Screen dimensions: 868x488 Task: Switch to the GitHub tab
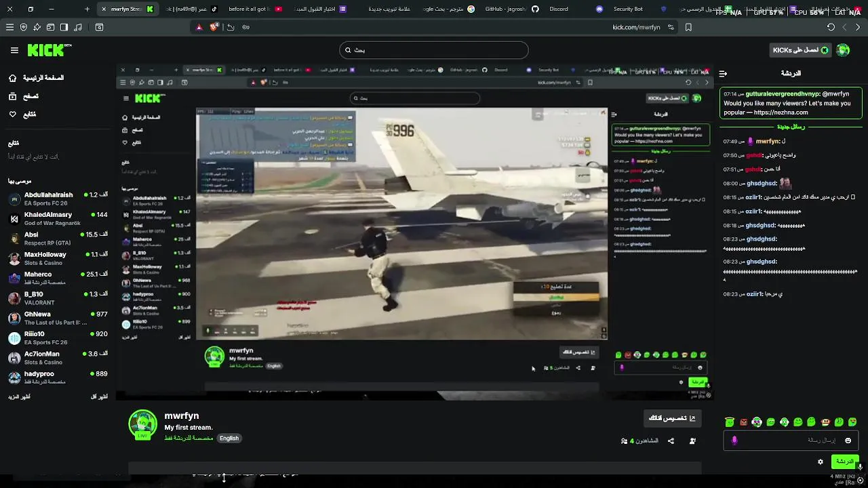click(x=512, y=9)
